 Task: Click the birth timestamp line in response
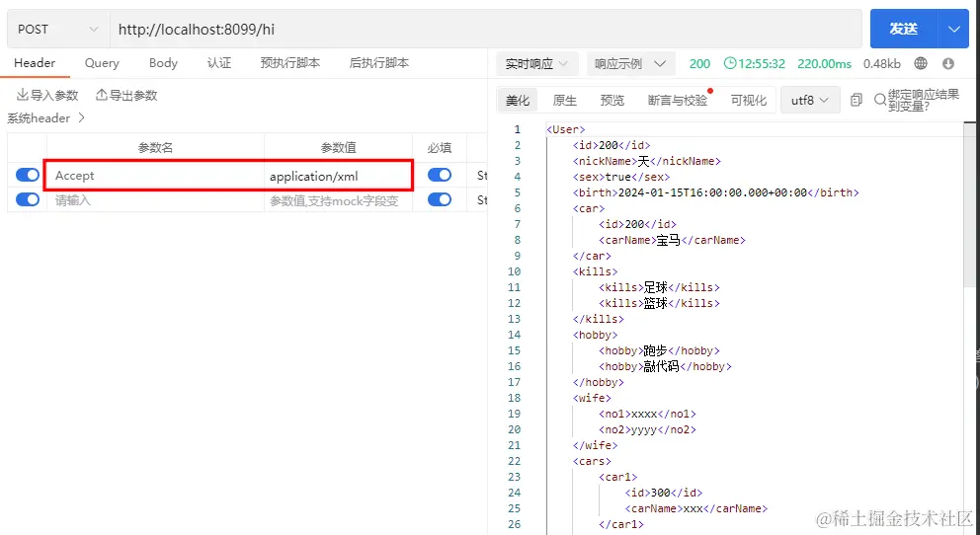[x=715, y=192]
